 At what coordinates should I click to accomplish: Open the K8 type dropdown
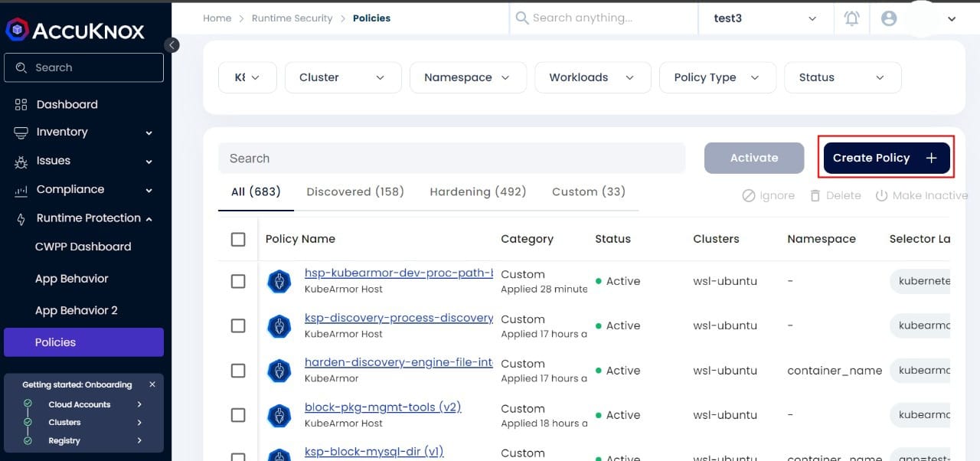tap(247, 77)
